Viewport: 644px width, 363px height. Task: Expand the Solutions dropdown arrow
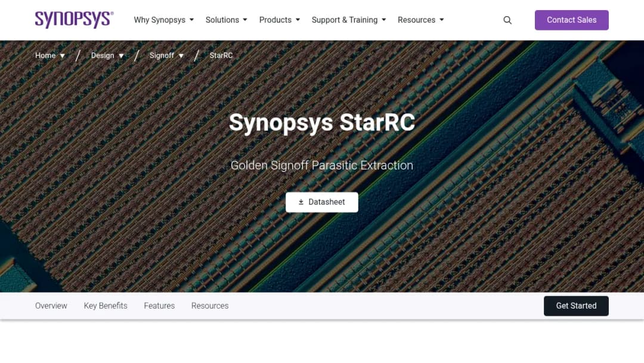coord(245,20)
